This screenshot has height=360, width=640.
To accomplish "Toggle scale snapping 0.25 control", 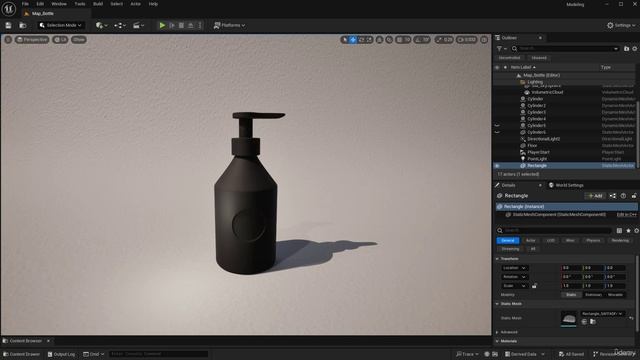I will pyautogui.click(x=444, y=40).
